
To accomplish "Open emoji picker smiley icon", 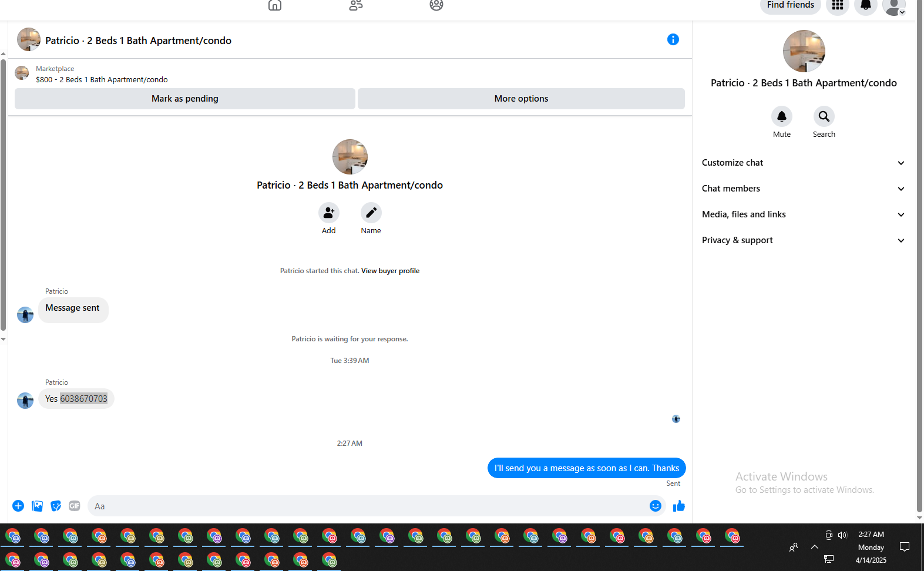I will [x=656, y=506].
